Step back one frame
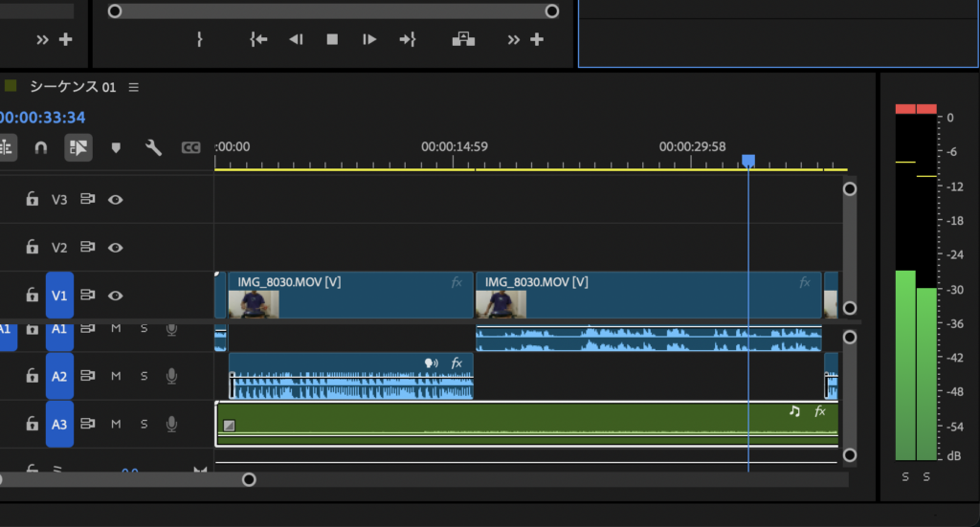Screen dimensions: 980x527 296,39
